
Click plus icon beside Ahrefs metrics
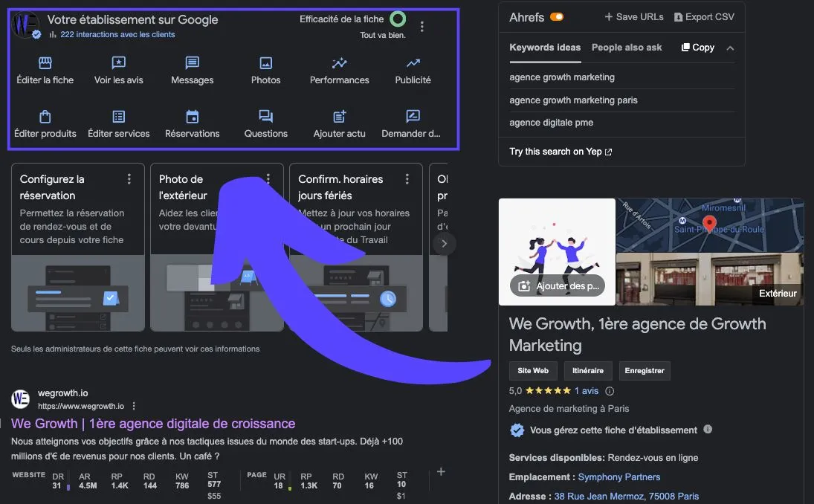pos(441,471)
